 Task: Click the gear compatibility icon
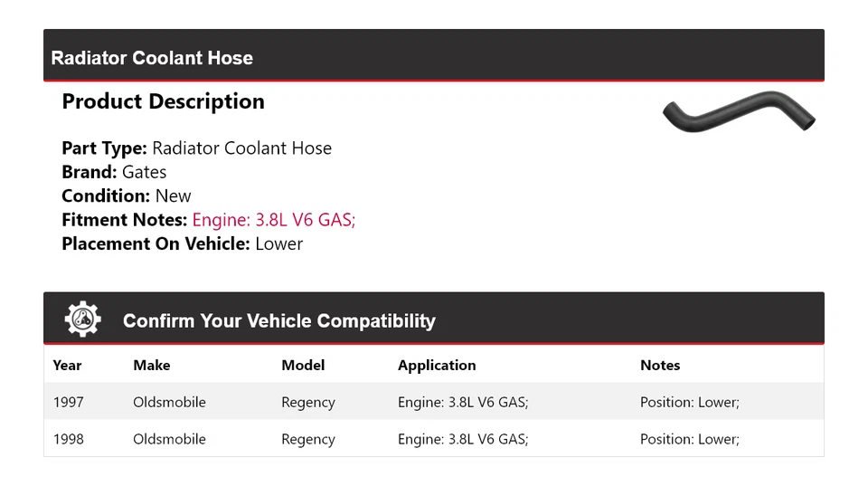click(x=82, y=319)
